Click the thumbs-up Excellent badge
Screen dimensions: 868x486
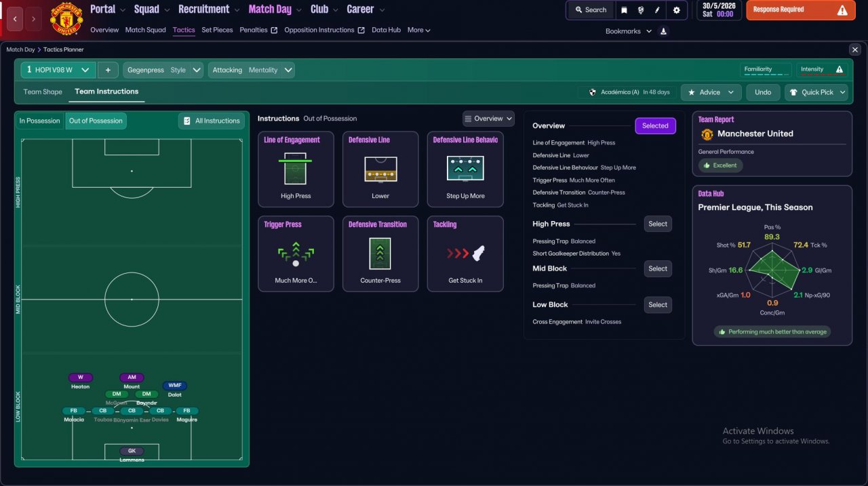click(721, 165)
